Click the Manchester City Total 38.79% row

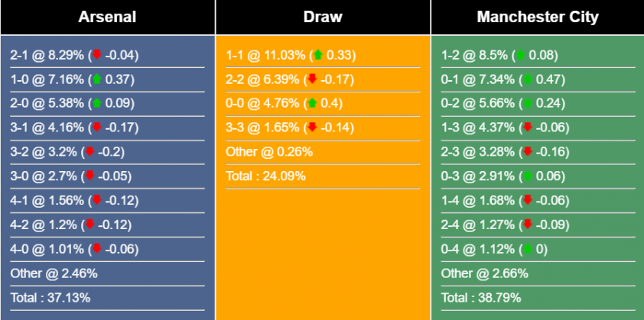478,297
